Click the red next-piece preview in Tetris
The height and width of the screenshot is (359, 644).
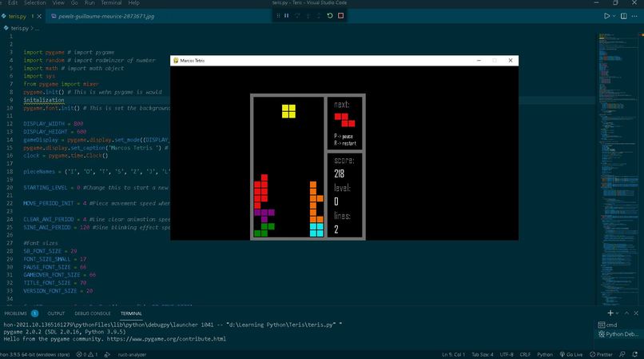click(x=344, y=120)
